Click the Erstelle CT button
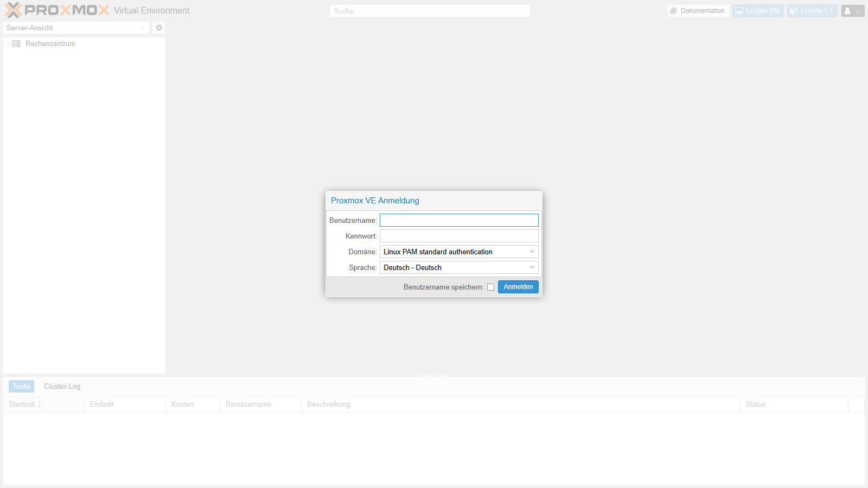 [x=812, y=11]
